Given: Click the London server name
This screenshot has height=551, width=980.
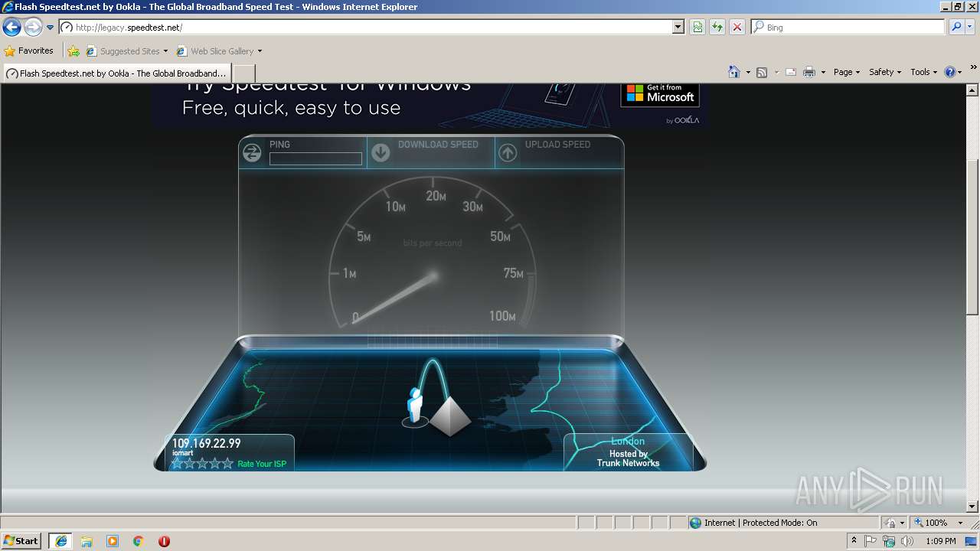Looking at the screenshot, I should point(628,442).
